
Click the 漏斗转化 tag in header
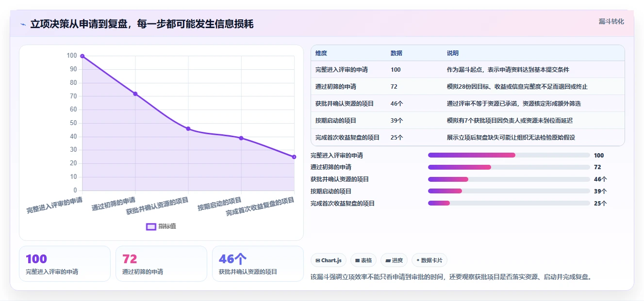click(x=611, y=22)
